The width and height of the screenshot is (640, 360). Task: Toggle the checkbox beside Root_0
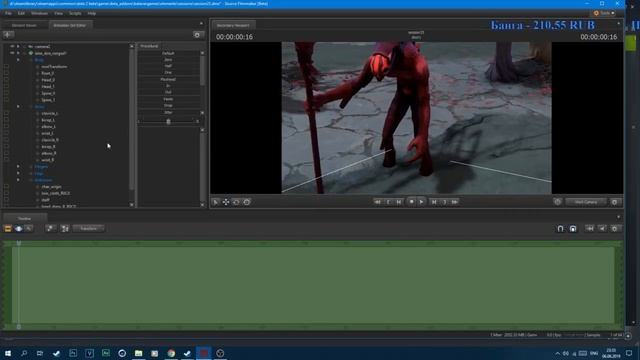[6, 73]
